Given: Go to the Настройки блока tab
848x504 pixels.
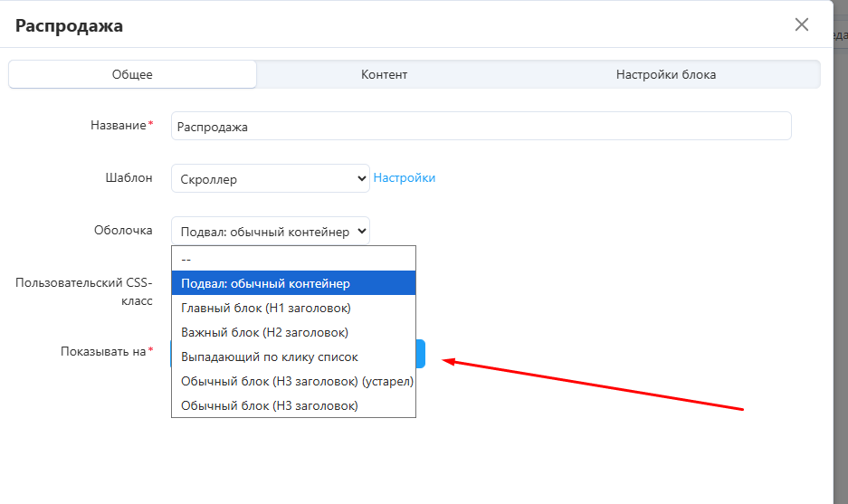Looking at the screenshot, I should click(665, 74).
